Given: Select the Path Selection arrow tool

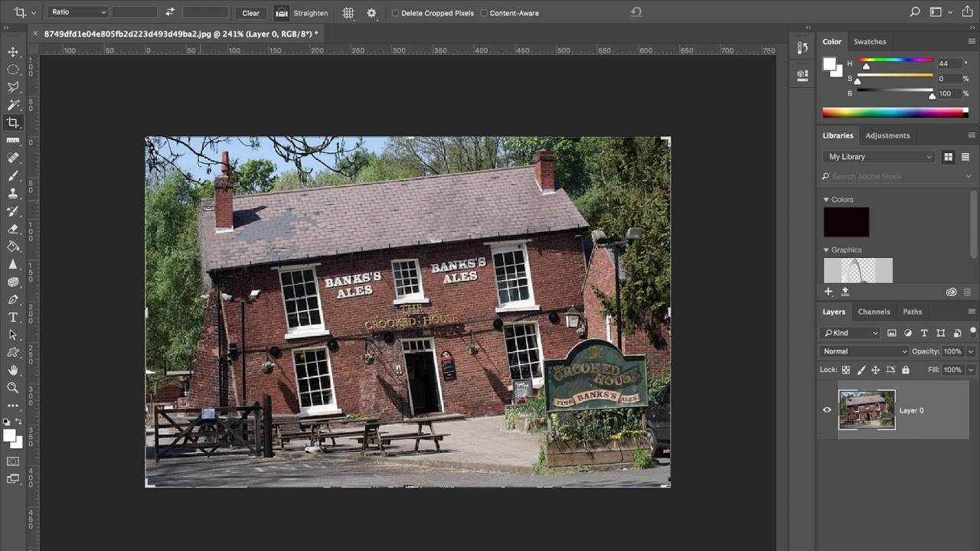Looking at the screenshot, I should click(13, 334).
